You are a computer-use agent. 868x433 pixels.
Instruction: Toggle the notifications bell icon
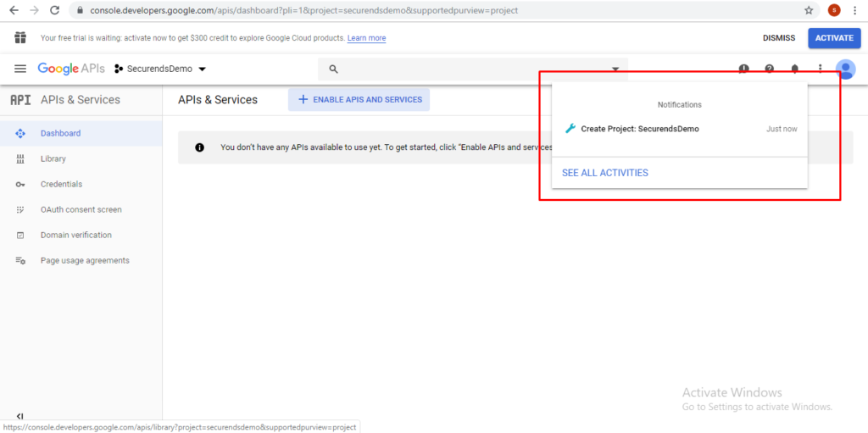click(x=794, y=69)
